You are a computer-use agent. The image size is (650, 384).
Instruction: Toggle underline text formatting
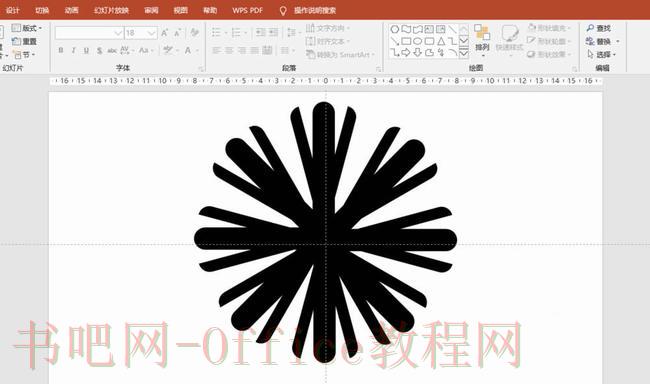tap(86, 50)
